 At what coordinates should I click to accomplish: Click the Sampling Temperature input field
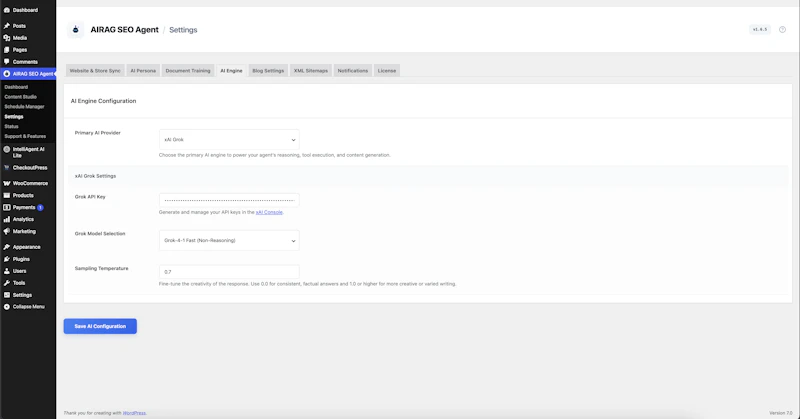[229, 272]
